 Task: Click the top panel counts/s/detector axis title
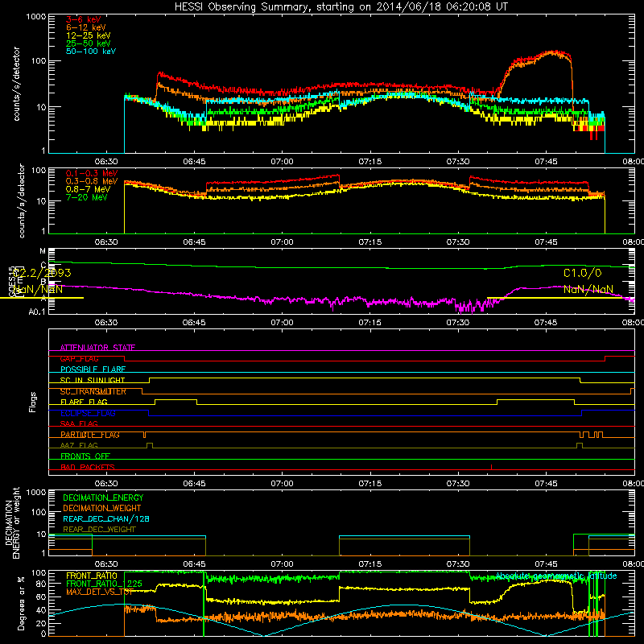coord(16,84)
